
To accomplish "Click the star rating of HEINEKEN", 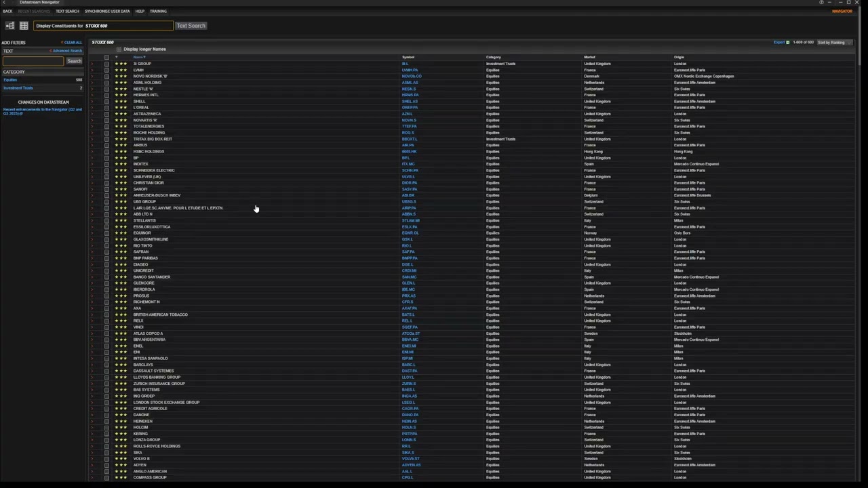I will point(121,421).
